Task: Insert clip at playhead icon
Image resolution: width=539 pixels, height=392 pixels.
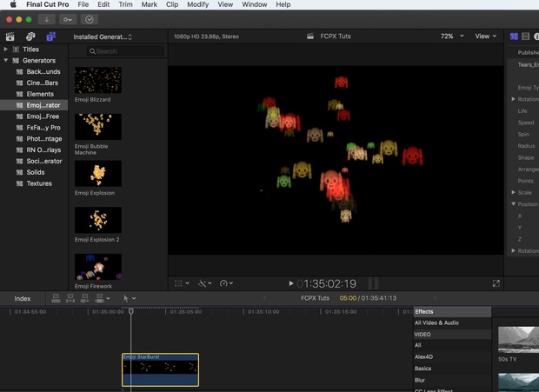Action: 70,298
